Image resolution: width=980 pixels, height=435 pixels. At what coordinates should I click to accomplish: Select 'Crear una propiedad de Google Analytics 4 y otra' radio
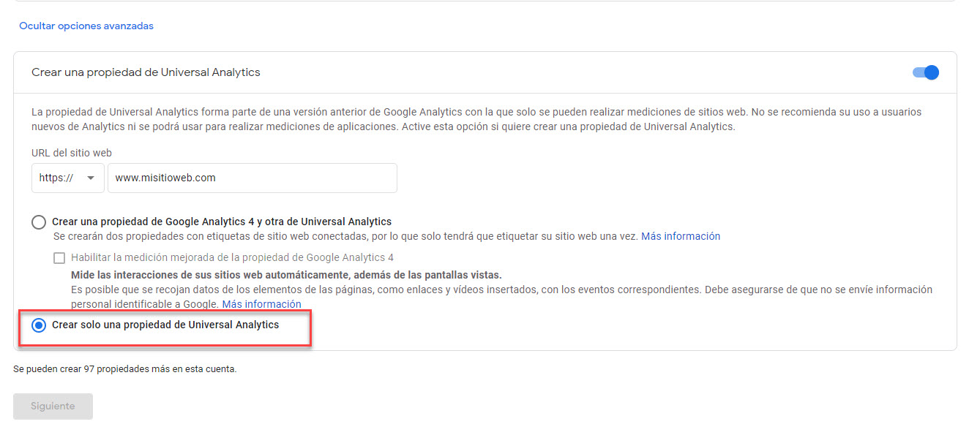39,222
